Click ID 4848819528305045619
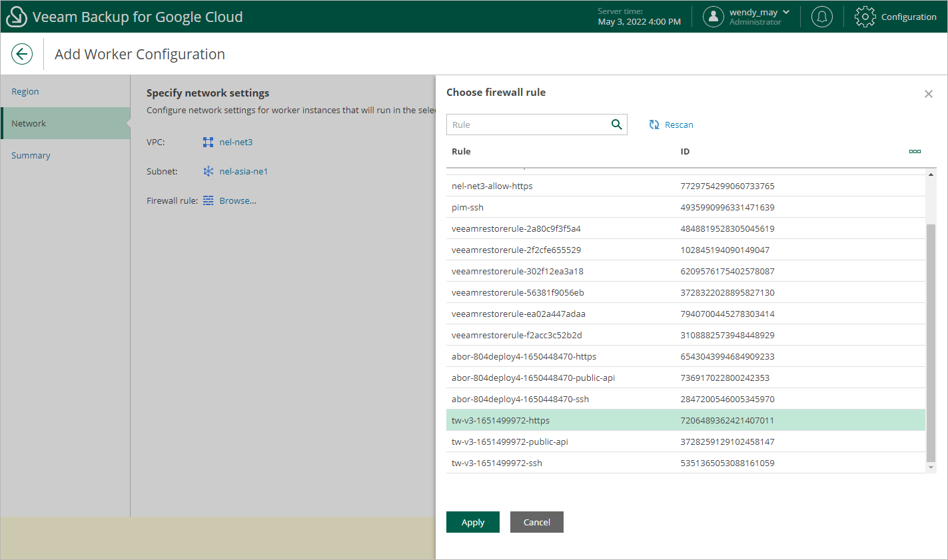Screen dimensions: 948x560 tap(727, 228)
